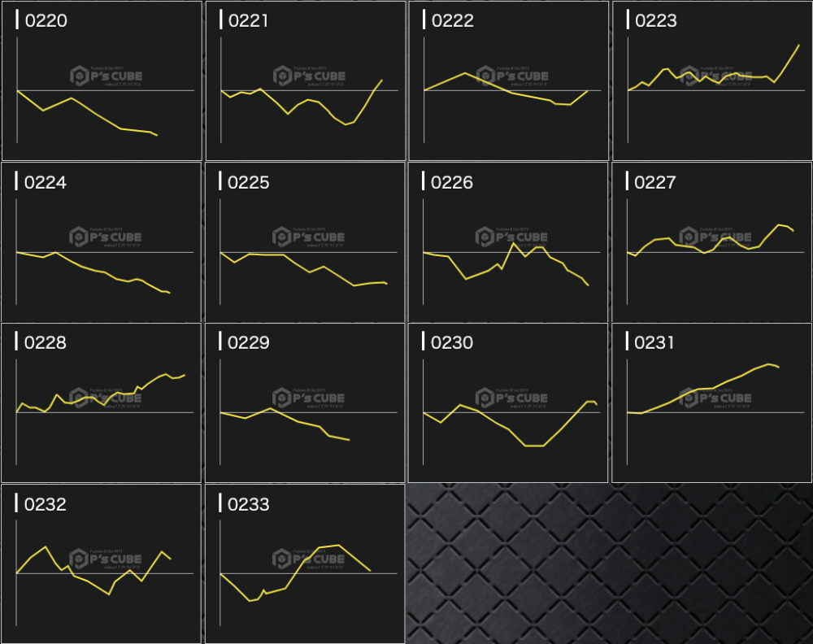The image size is (813, 644).
Task: Click the P's CUBE watermark in panel 0231
Action: [x=715, y=398]
